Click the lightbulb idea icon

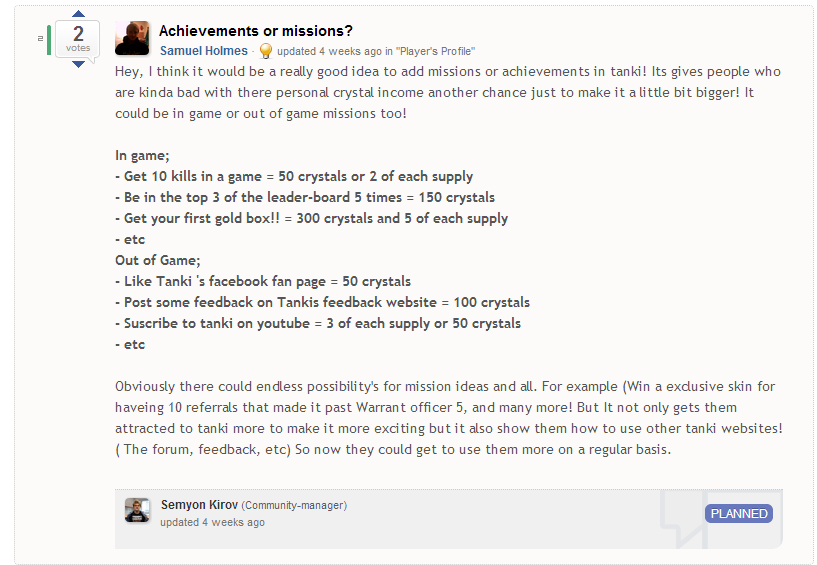pos(265,50)
